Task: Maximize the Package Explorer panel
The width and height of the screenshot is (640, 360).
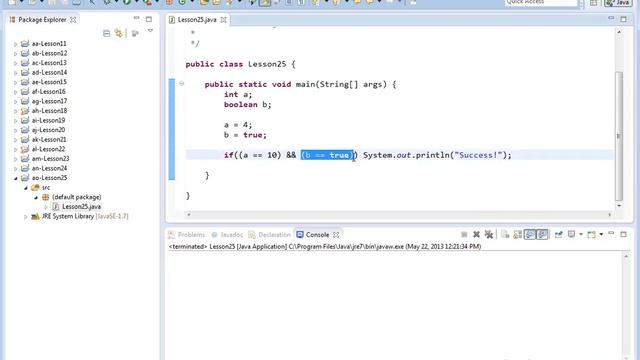Action: point(149,19)
